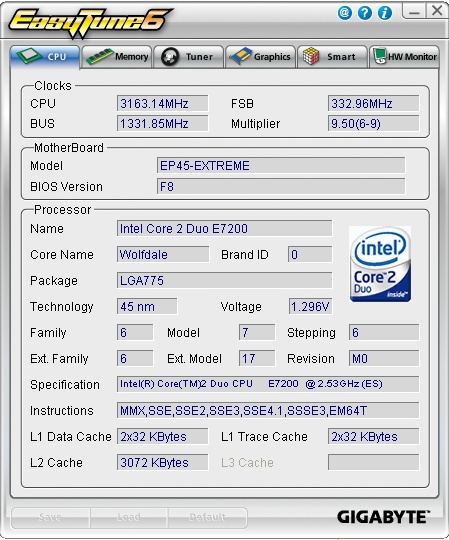Go to the Smart tab

(332, 57)
